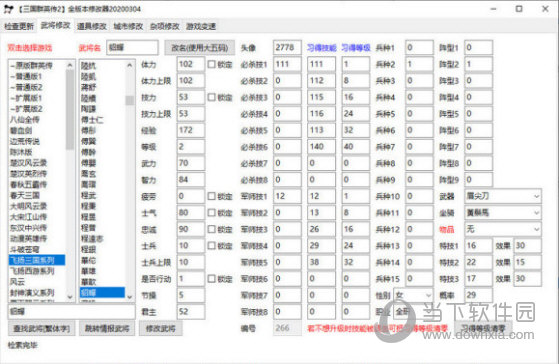Toggle the 锁定 checkbox beside 士兵
Viewport: 559px width, 364px height.
[x=211, y=246]
